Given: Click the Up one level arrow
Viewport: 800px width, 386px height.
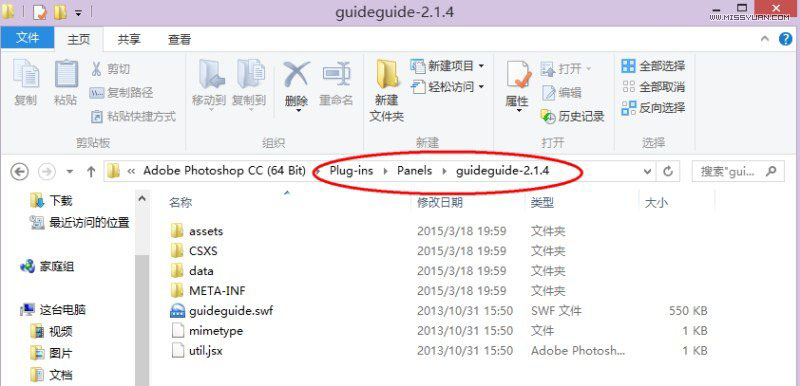Looking at the screenshot, I should 91,172.
